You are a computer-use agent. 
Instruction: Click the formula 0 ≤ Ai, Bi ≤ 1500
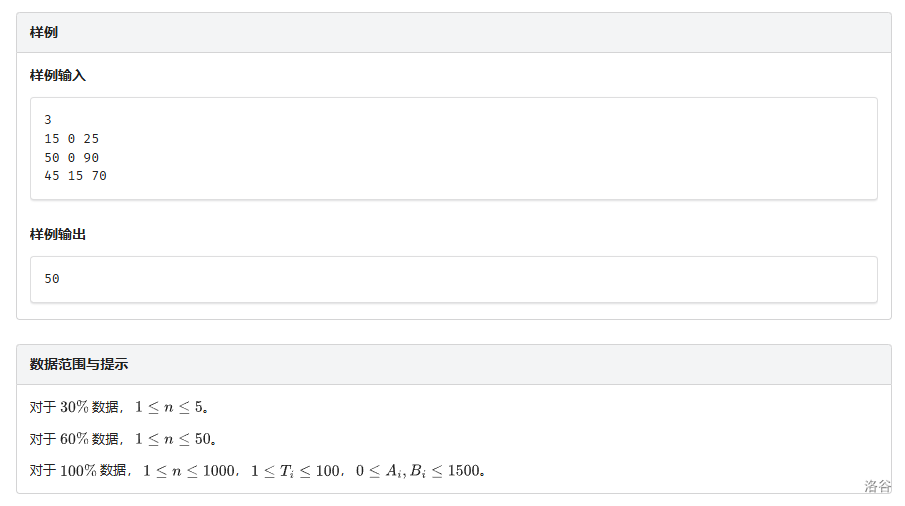pyautogui.click(x=418, y=471)
